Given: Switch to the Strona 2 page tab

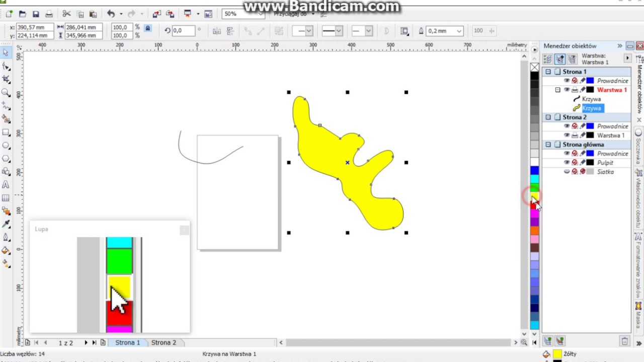Looking at the screenshot, I should tap(164, 342).
